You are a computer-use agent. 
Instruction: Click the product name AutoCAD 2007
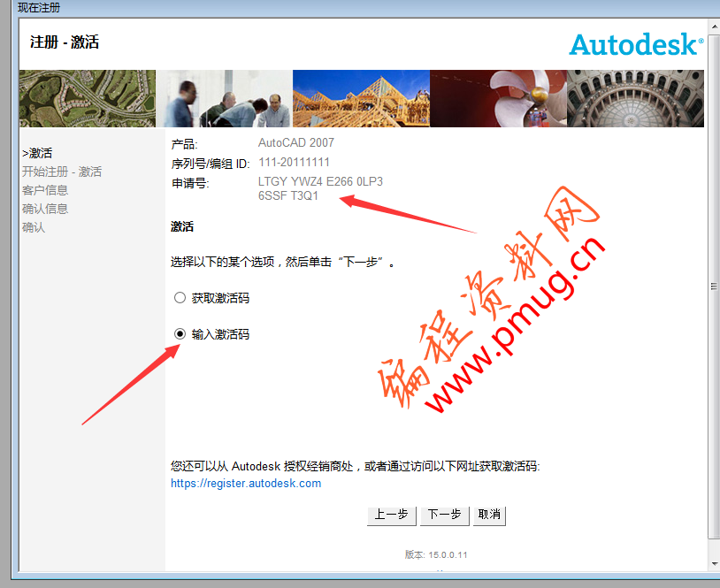[x=296, y=142]
